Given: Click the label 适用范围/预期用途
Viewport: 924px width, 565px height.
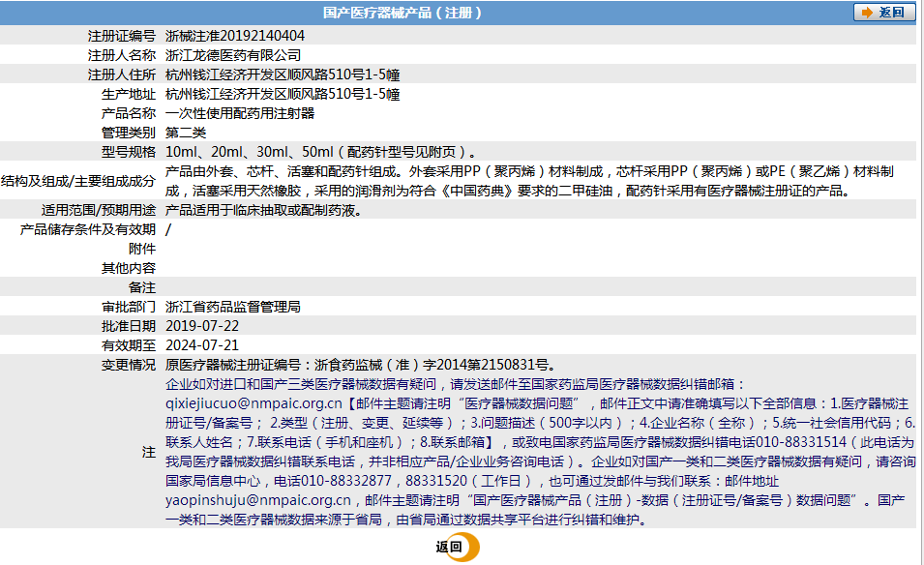Looking at the screenshot, I should 99,210.
